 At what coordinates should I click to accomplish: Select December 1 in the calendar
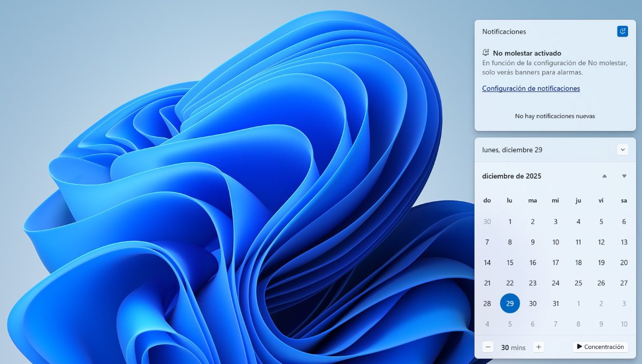pyautogui.click(x=510, y=222)
